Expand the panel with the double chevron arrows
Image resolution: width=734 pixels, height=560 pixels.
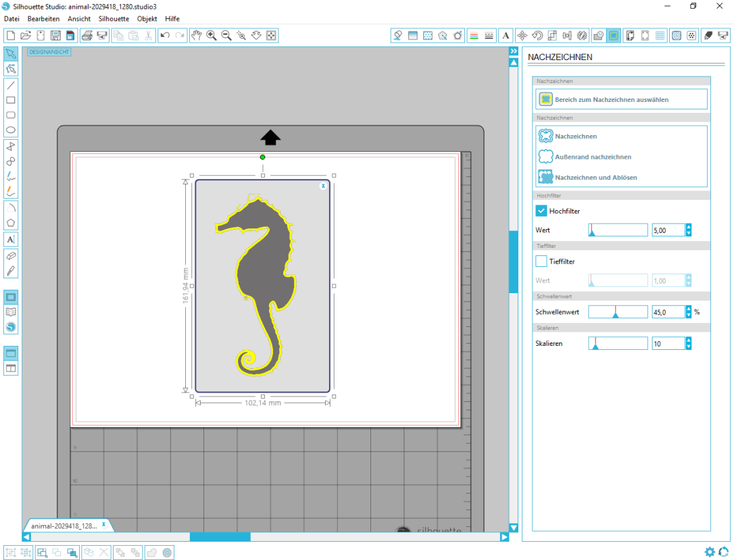click(x=514, y=50)
